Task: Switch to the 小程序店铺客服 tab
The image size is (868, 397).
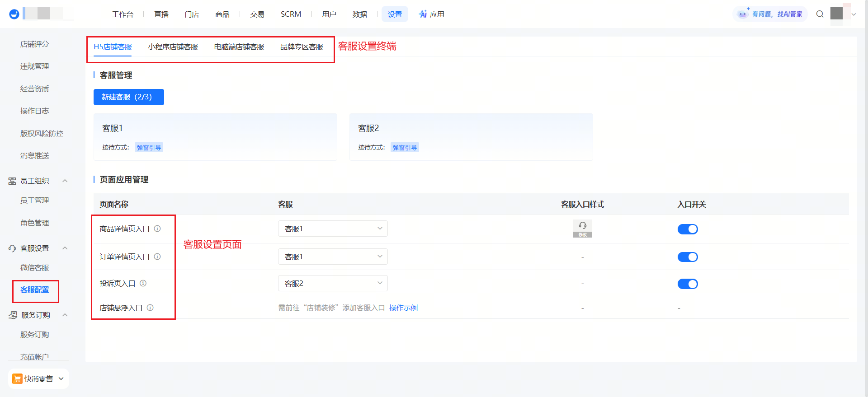Action: click(173, 47)
